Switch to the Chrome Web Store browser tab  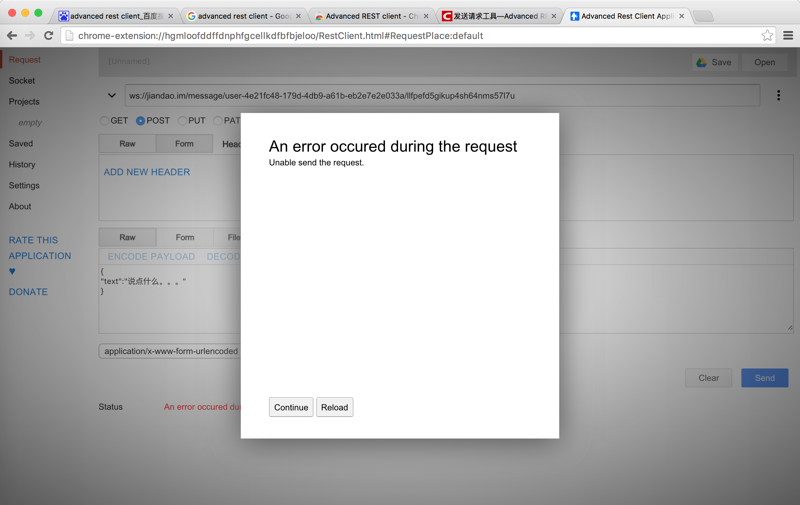click(371, 16)
